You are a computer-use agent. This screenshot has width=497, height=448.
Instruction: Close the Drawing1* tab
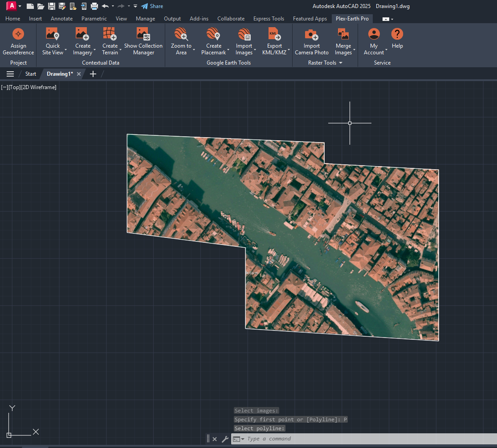pos(79,74)
